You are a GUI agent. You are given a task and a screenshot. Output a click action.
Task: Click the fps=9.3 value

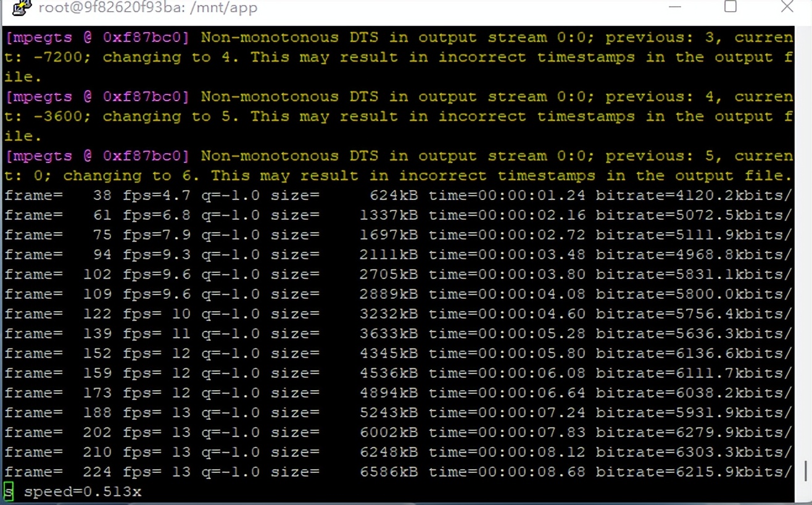[157, 255]
